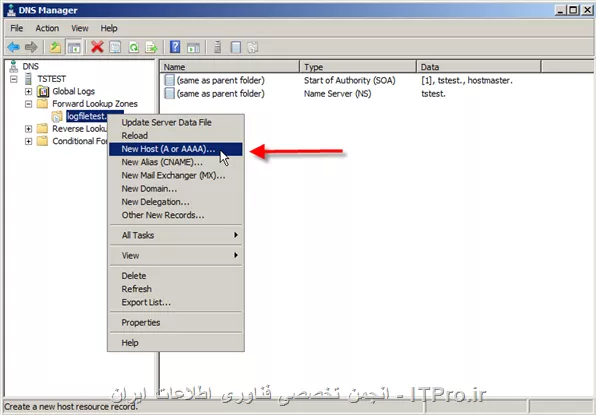Choose New Host (A or AAAA)
The width and height of the screenshot is (596, 415).
pyautogui.click(x=176, y=149)
